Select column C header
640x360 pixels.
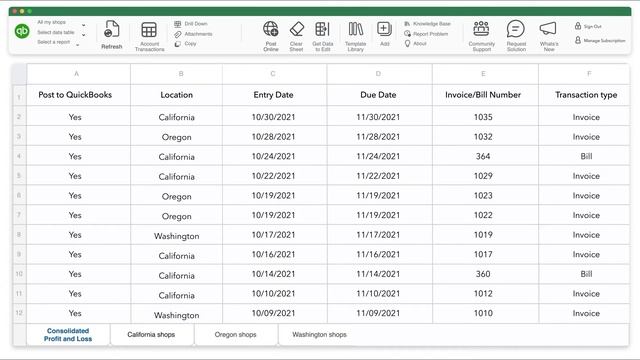pyautogui.click(x=274, y=74)
